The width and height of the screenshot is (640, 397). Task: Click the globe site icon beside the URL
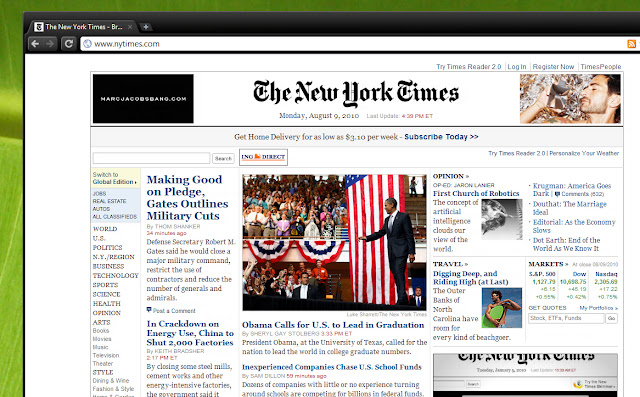87,44
